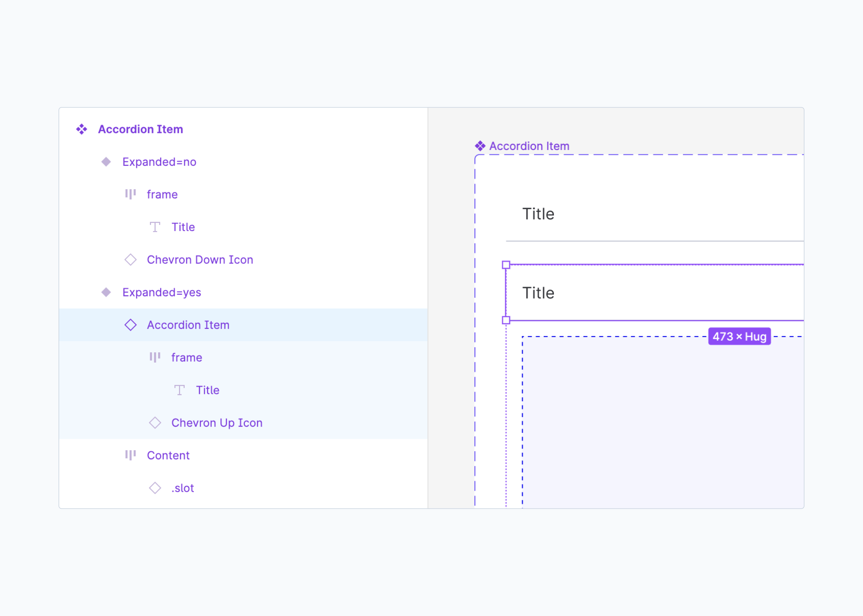Select the frame layer inside Accordion Item instance
The height and width of the screenshot is (616, 863).
click(187, 358)
